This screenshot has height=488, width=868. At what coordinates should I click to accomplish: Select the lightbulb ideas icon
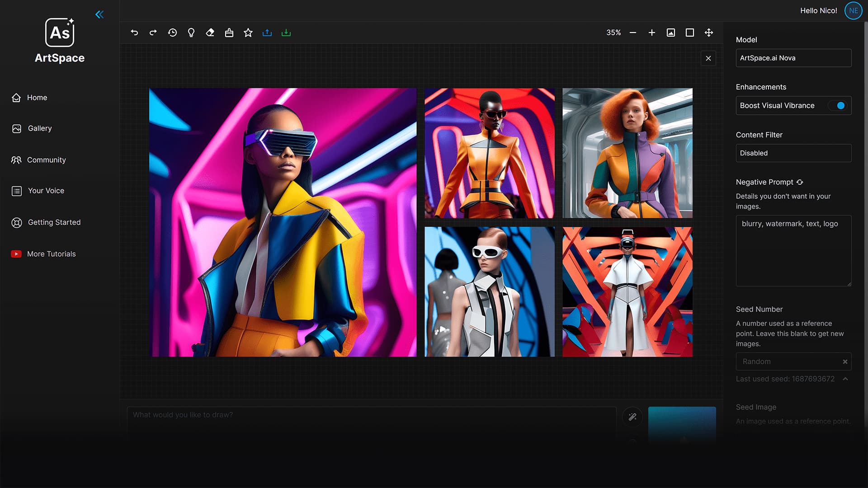click(191, 33)
